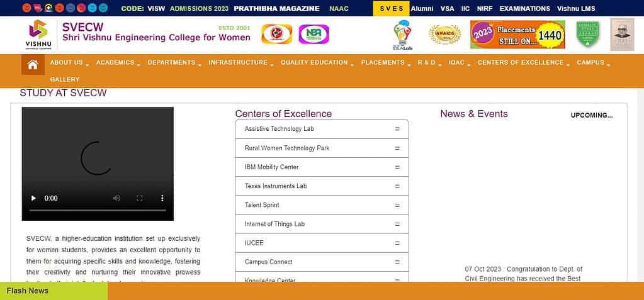Open the Vishnu LMS link
This screenshot has height=300, width=644.
(x=576, y=9)
